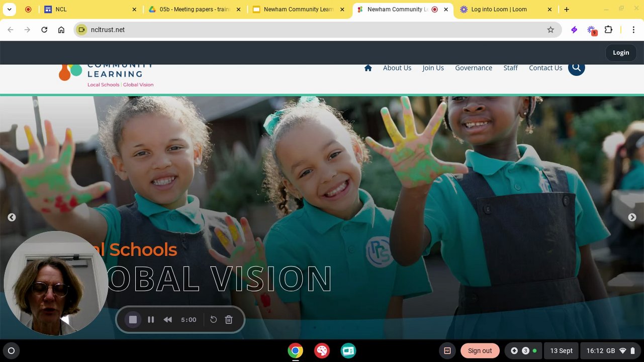Go forward in browser history

pyautogui.click(x=27, y=30)
